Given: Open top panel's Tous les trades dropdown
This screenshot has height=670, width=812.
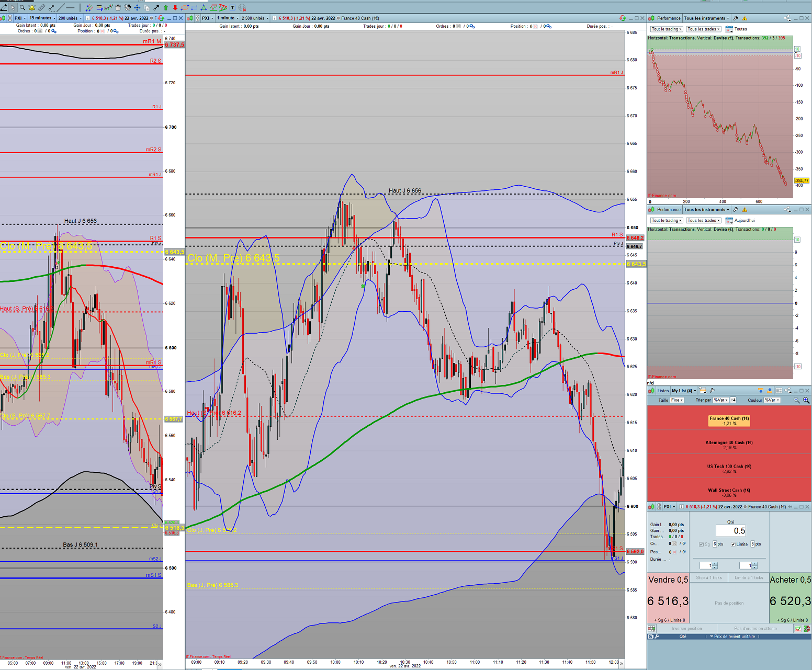Looking at the screenshot, I should pos(704,29).
